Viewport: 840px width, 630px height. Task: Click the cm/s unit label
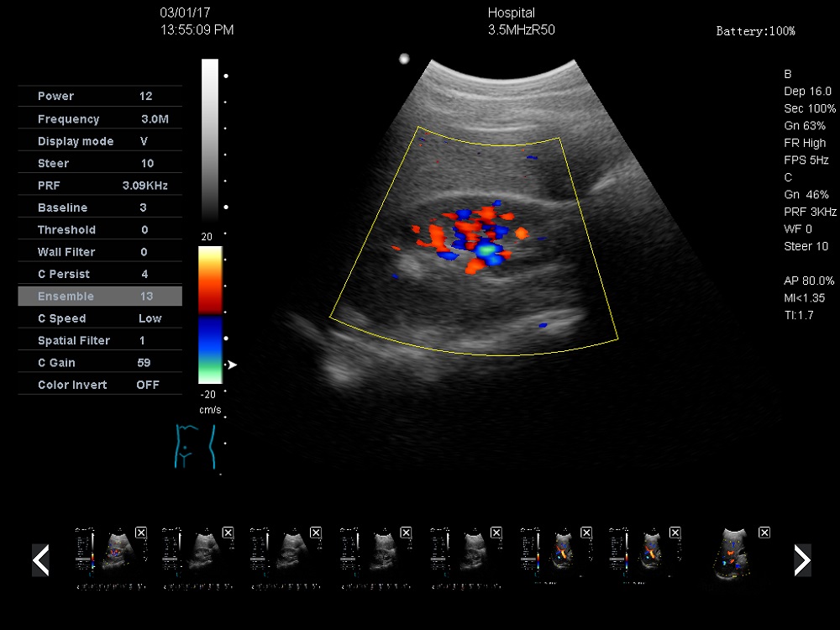point(210,410)
